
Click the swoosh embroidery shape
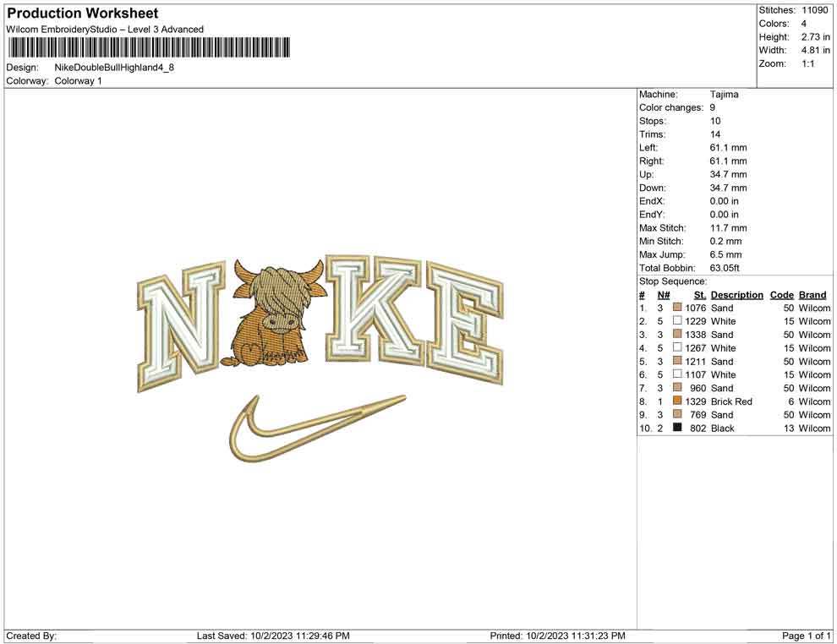coord(316,429)
